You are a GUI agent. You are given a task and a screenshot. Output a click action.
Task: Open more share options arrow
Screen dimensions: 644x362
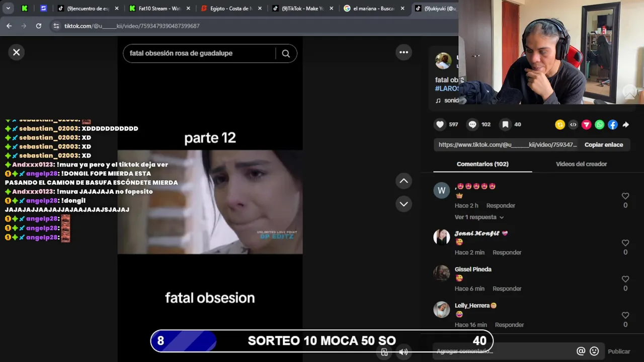point(625,125)
